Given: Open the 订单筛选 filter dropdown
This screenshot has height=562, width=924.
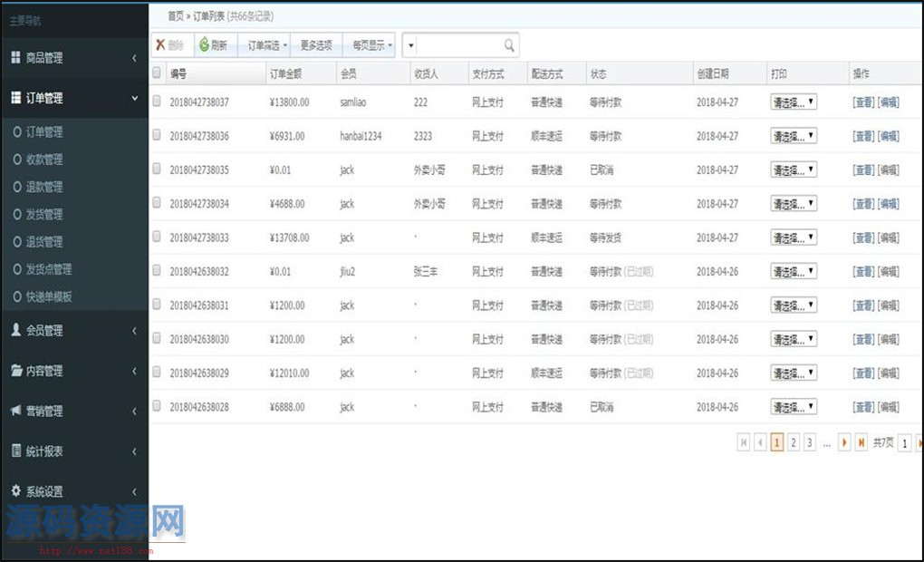Looking at the screenshot, I should pos(267,45).
